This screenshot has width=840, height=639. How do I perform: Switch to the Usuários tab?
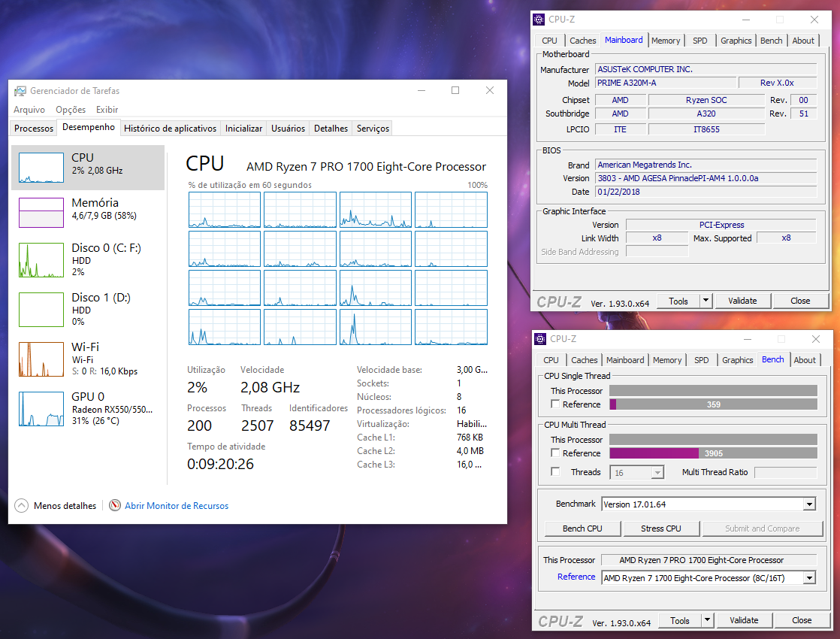pos(289,128)
